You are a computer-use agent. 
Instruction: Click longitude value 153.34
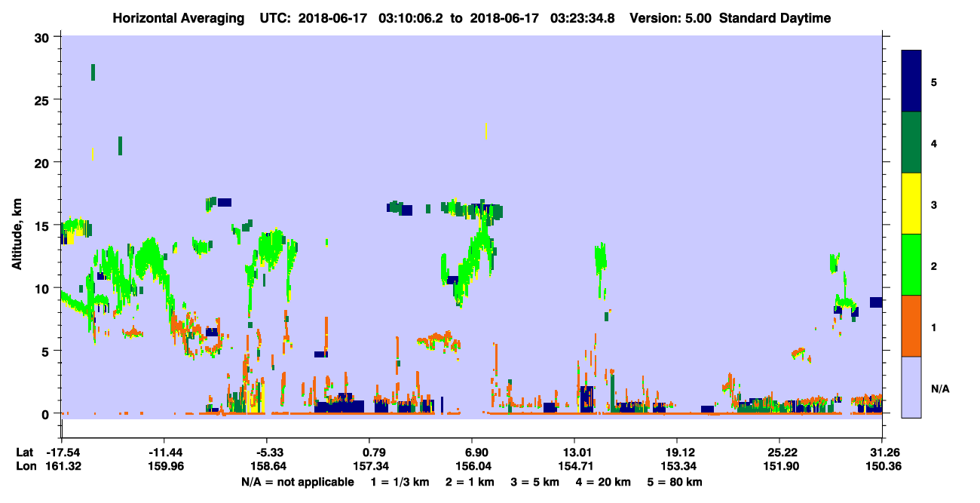tap(677, 466)
